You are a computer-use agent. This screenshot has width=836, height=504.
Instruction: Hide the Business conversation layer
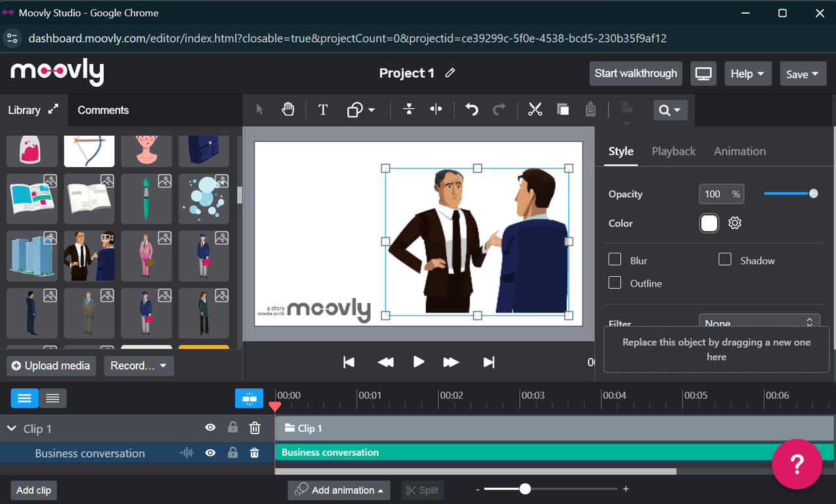tap(210, 452)
